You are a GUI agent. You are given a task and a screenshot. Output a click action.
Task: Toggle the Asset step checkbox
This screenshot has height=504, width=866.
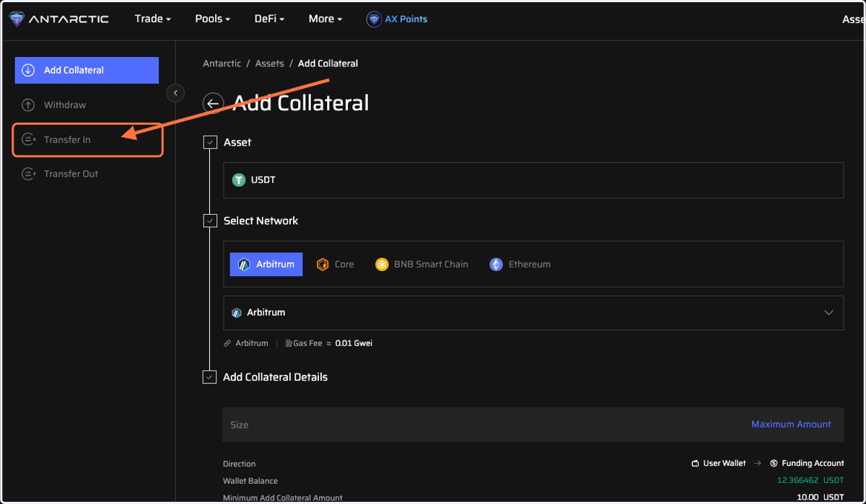[x=210, y=142]
